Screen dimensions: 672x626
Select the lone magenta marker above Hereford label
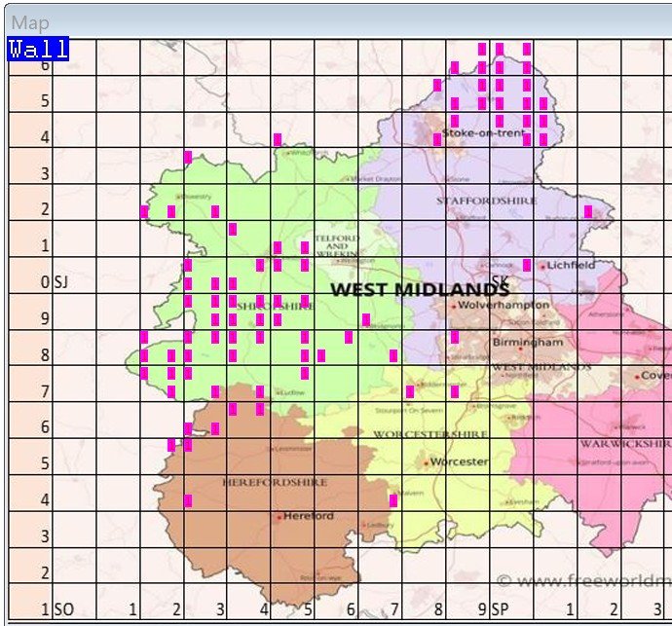pyautogui.click(x=188, y=500)
